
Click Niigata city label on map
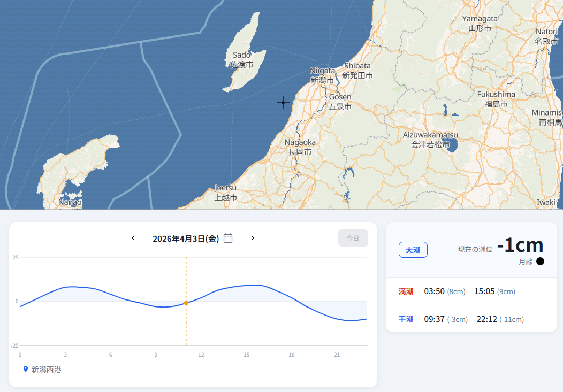[x=322, y=75]
